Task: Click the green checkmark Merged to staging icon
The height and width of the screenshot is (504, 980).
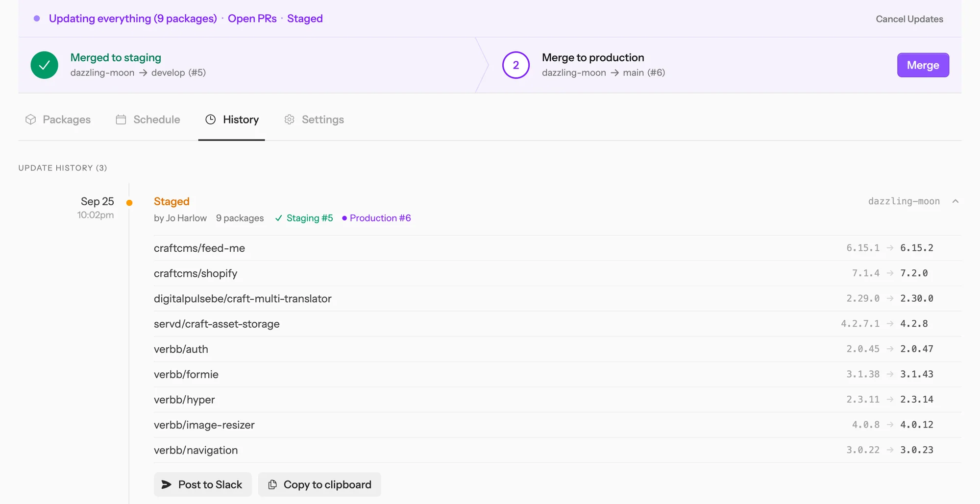Action: 45,65
